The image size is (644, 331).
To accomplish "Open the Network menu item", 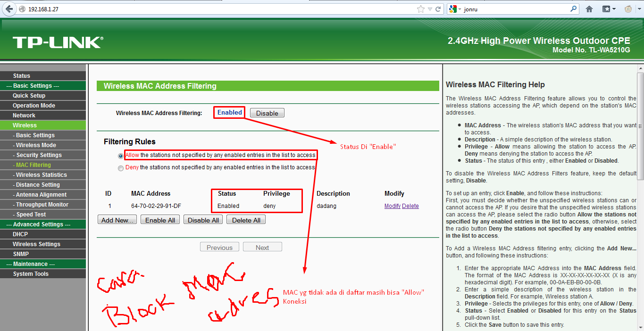I will pyautogui.click(x=43, y=116).
